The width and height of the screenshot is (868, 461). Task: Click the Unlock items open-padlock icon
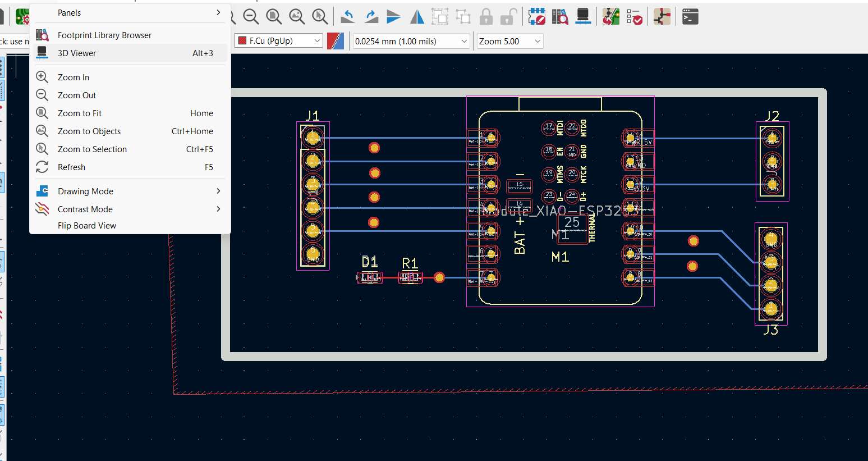pos(508,17)
